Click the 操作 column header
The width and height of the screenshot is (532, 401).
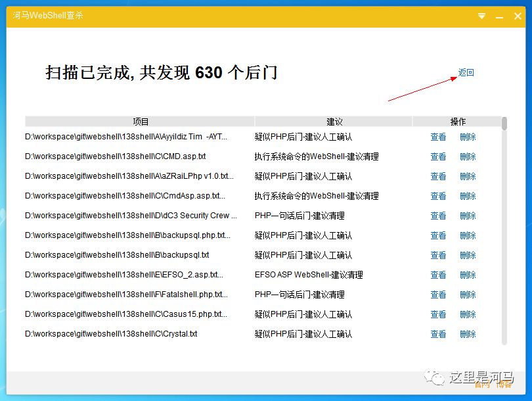[x=457, y=122]
